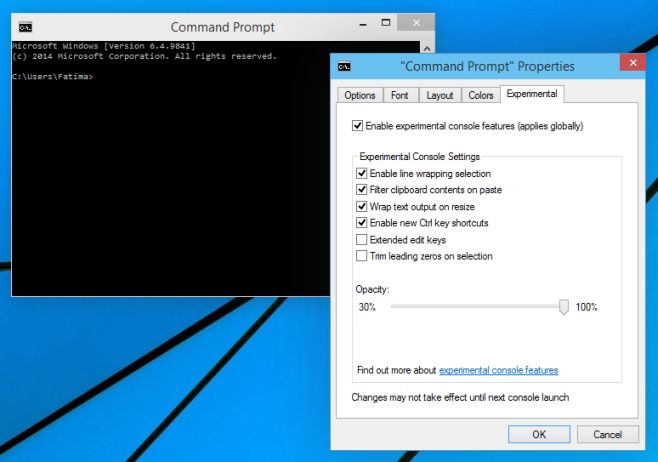The height and width of the screenshot is (462, 658).
Task: Close the Command Prompt window
Action: coord(416,23)
